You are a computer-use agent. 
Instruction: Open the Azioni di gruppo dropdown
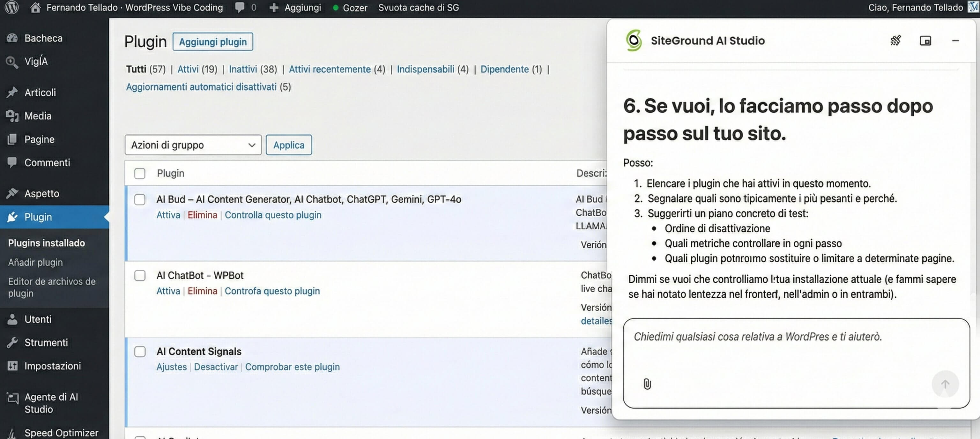click(192, 145)
